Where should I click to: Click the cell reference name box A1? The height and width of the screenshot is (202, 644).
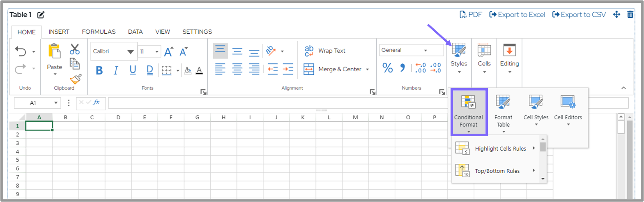click(33, 103)
